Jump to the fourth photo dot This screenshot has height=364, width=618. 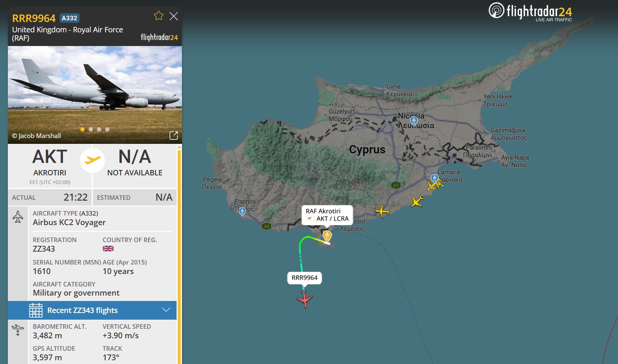(x=107, y=129)
